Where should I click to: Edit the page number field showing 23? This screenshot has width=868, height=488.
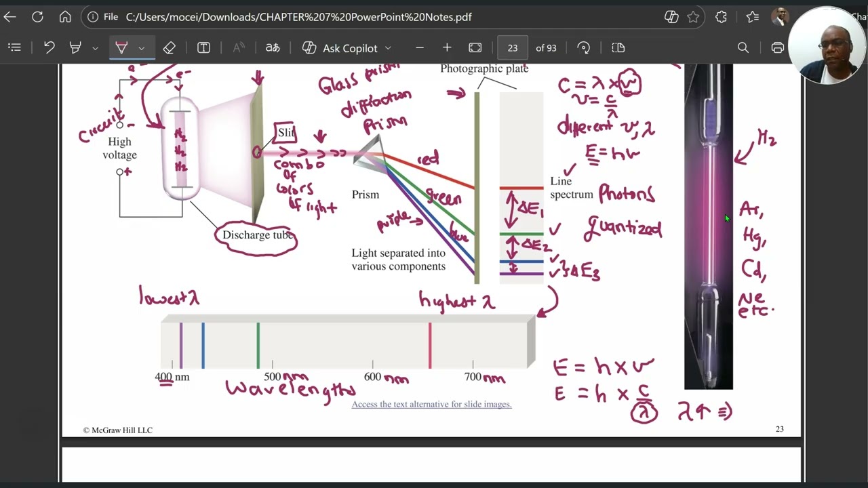coord(513,47)
